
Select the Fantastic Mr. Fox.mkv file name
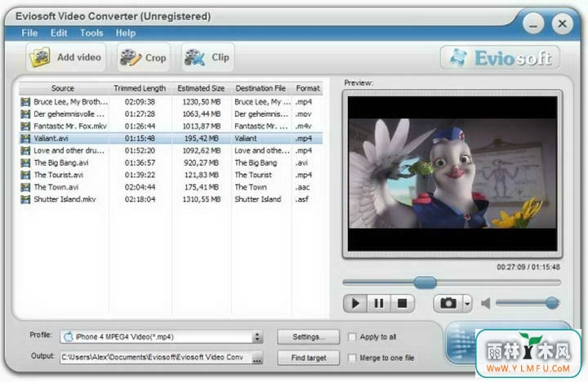[x=70, y=127]
